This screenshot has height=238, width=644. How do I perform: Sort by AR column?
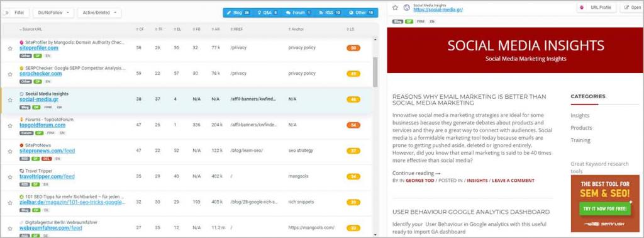click(215, 29)
